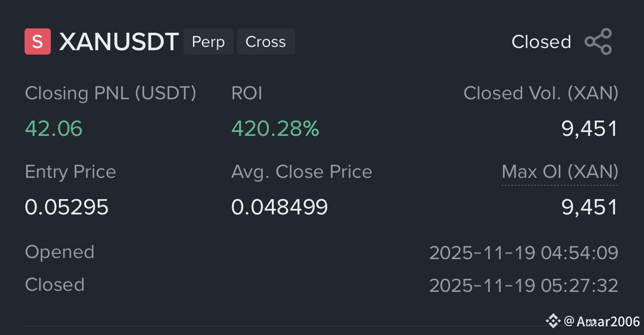Click the entry price 0.05295

67,207
